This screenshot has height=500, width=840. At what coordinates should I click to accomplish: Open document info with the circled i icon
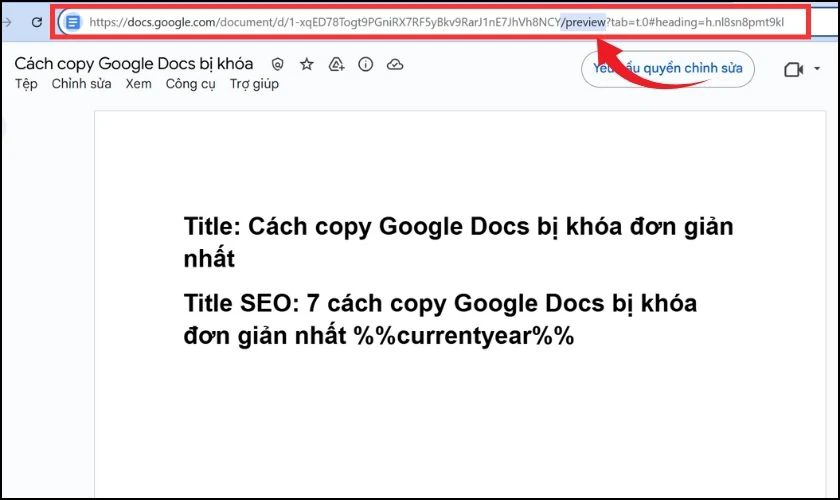click(365, 64)
